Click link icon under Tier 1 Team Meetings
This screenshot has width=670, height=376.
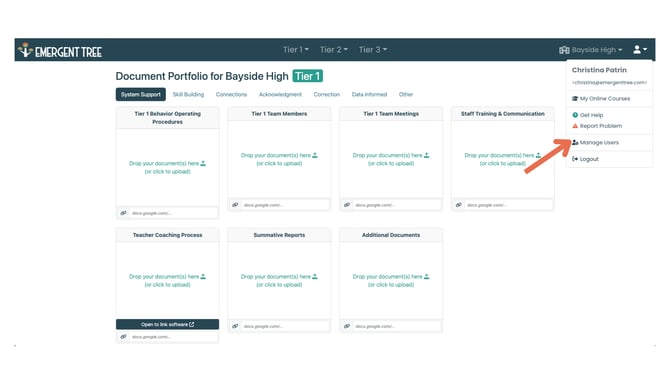click(347, 205)
